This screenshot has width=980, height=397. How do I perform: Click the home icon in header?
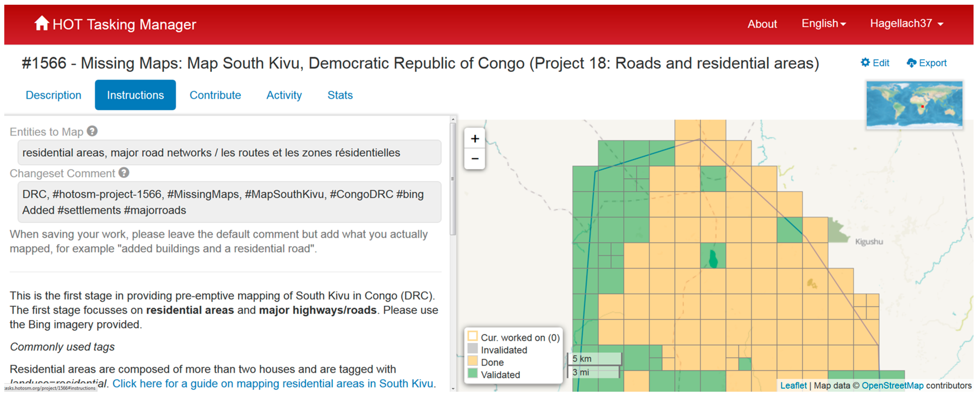point(42,23)
